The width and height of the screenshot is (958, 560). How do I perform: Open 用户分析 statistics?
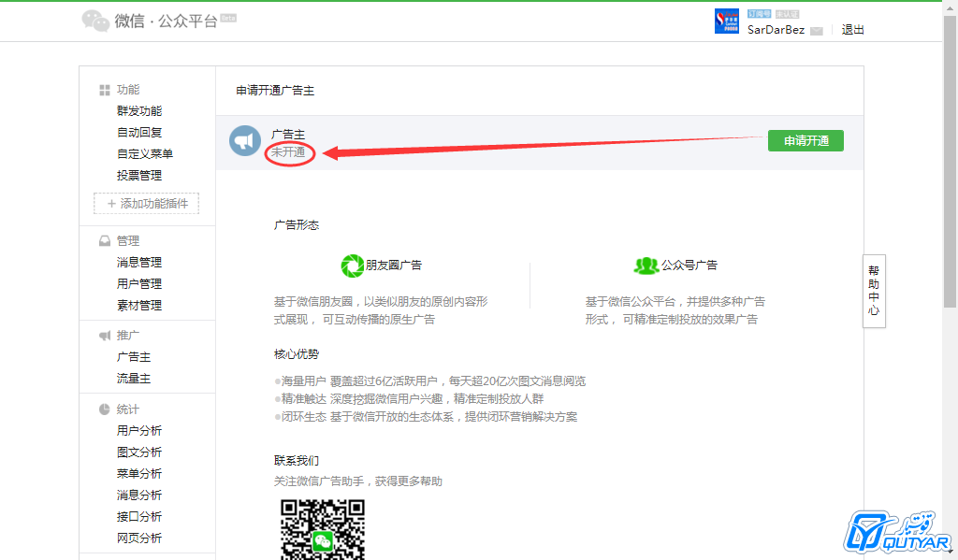point(139,431)
